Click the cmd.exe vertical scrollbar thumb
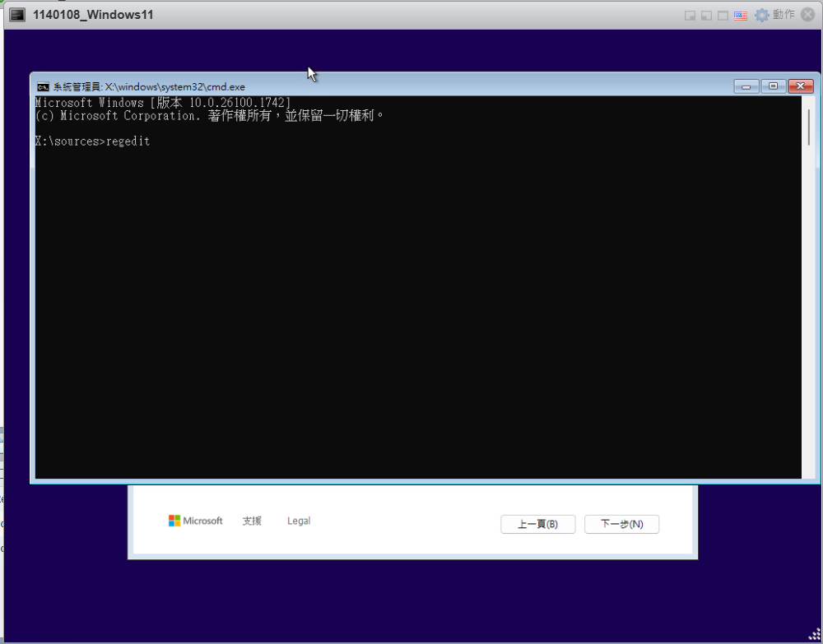The image size is (823, 644). (x=809, y=127)
